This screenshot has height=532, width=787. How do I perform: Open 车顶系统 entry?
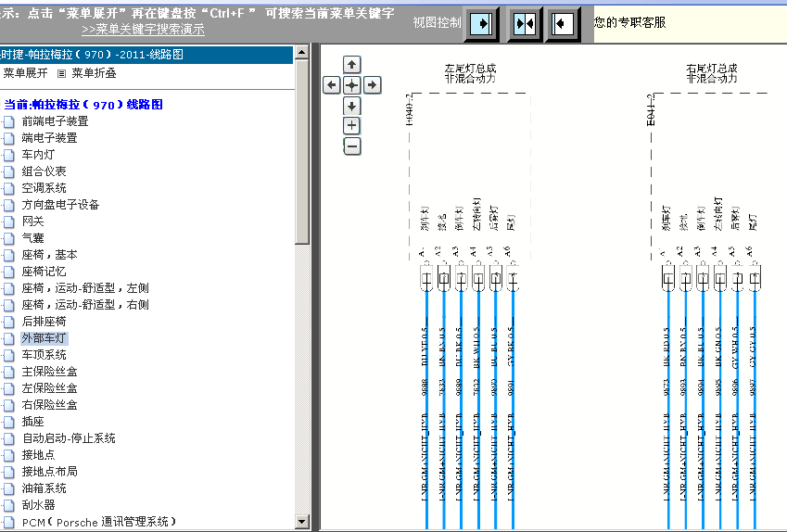pyautogui.click(x=44, y=355)
